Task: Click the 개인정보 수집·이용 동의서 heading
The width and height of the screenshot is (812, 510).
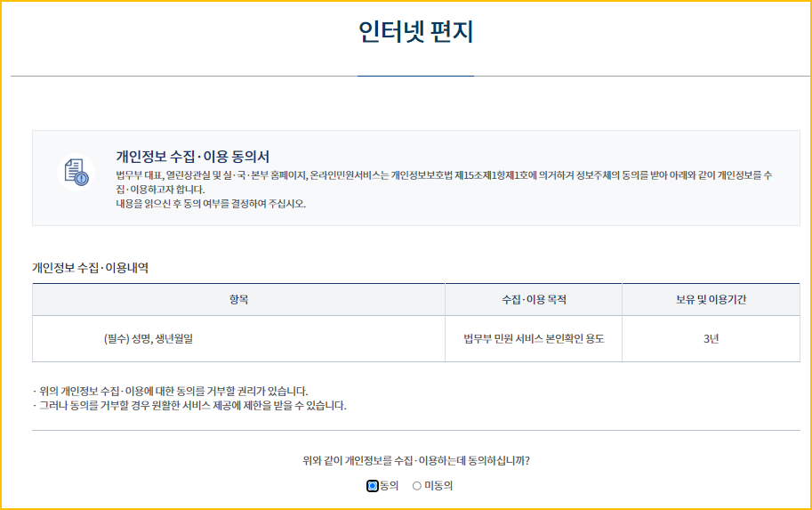Action: click(x=193, y=157)
